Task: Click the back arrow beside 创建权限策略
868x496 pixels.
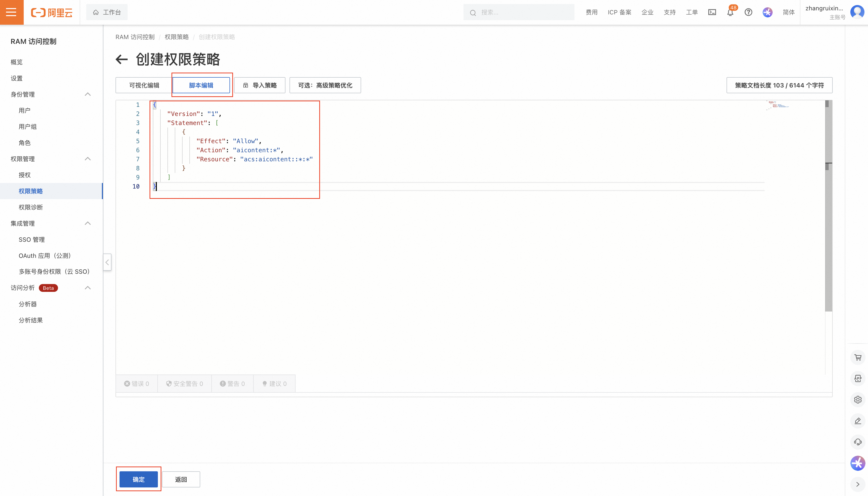Action: pos(122,60)
